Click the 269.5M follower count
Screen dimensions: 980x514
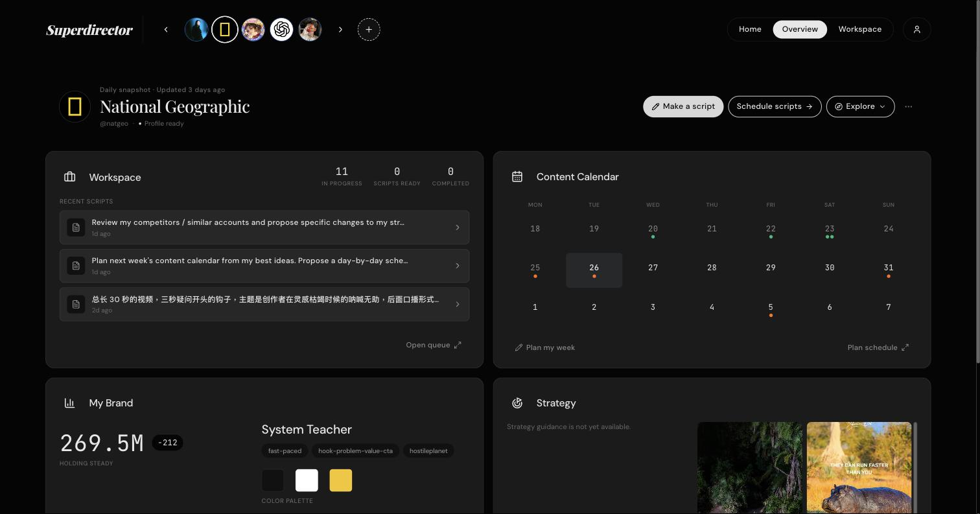(x=102, y=443)
